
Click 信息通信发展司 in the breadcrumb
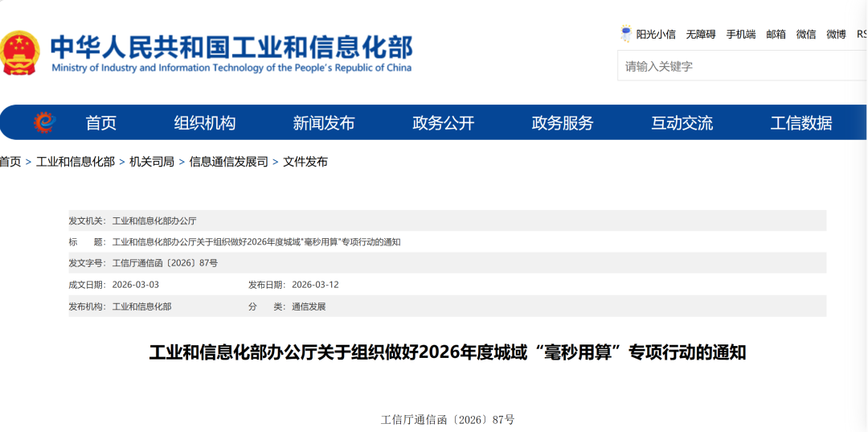(228, 162)
